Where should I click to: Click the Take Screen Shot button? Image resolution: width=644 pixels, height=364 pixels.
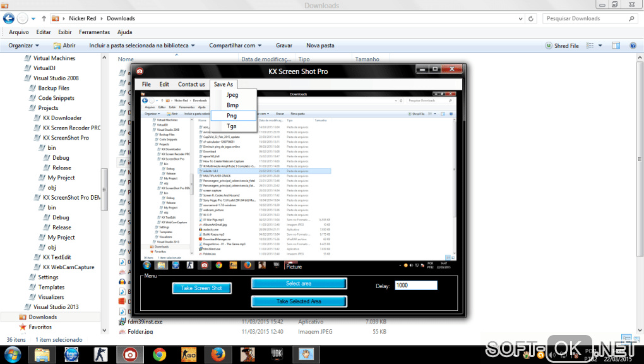pyautogui.click(x=201, y=288)
